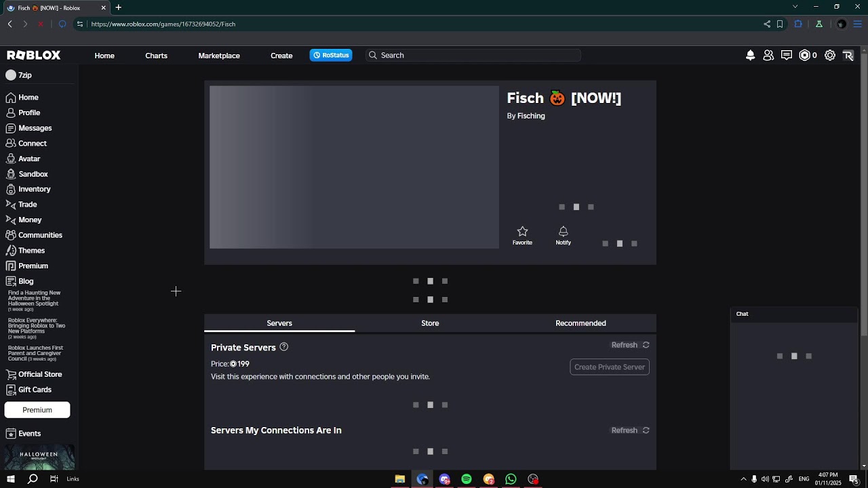The image size is (868, 488).
Task: Open the tab search chevron in title bar
Action: [x=795, y=7]
